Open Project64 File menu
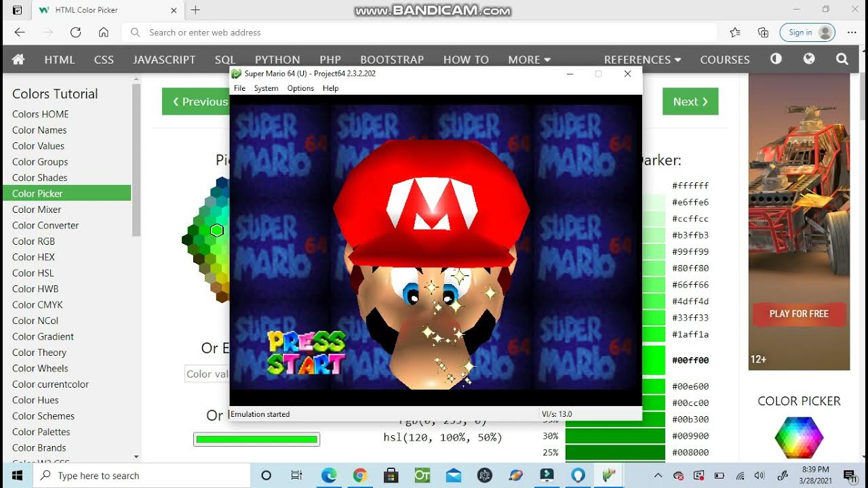868x488 pixels. pyautogui.click(x=239, y=88)
